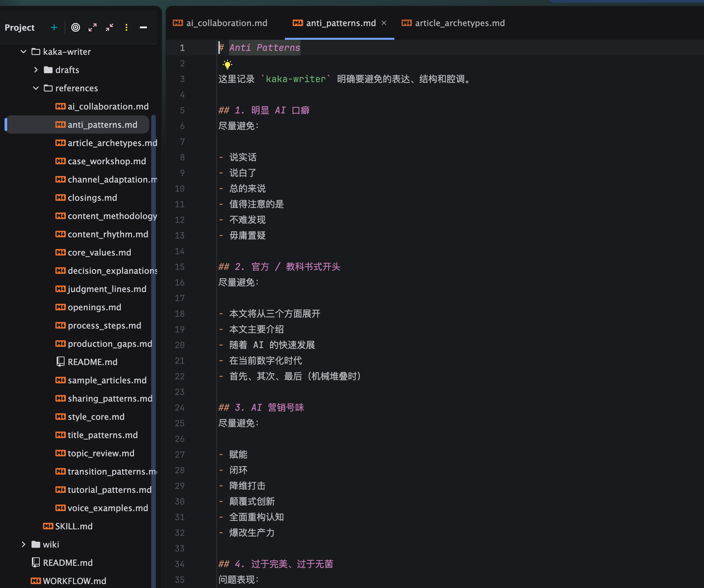
Task: Open the README.md book icon in references
Action: pyautogui.click(x=60, y=362)
